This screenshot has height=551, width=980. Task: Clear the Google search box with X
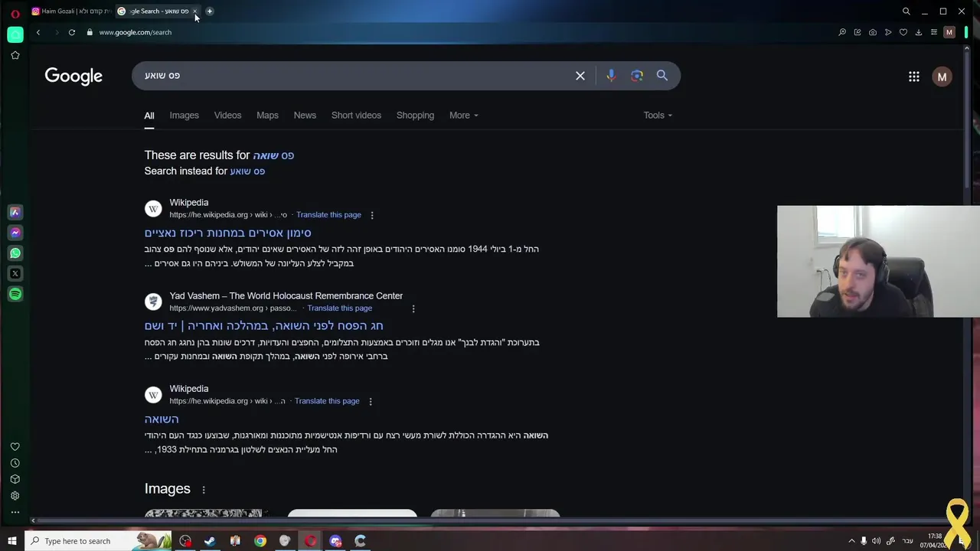580,76
